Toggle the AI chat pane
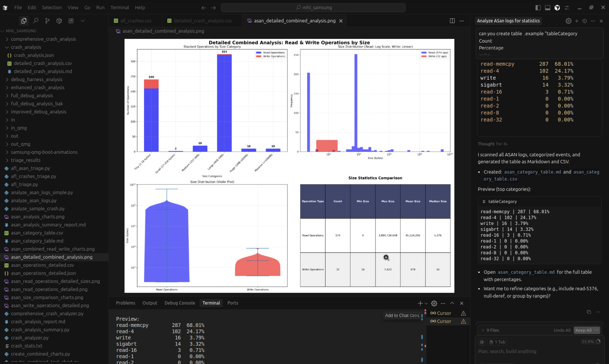Viewport: 609px width, 364px height. (557, 8)
